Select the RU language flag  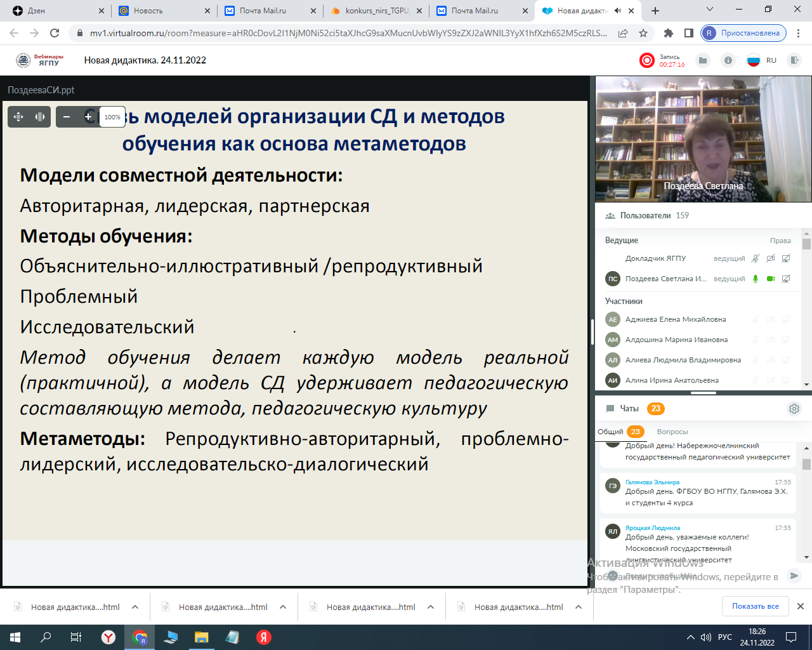(753, 60)
